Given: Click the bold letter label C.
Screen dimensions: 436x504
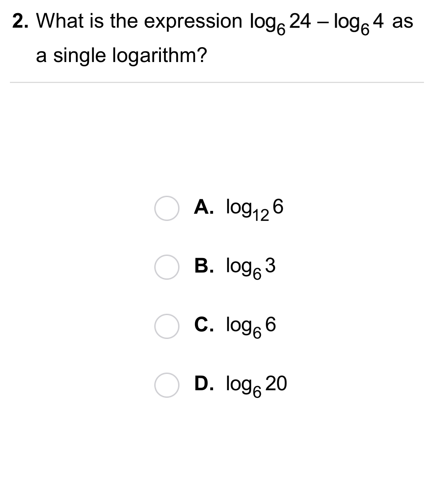Looking at the screenshot, I should tap(203, 325).
